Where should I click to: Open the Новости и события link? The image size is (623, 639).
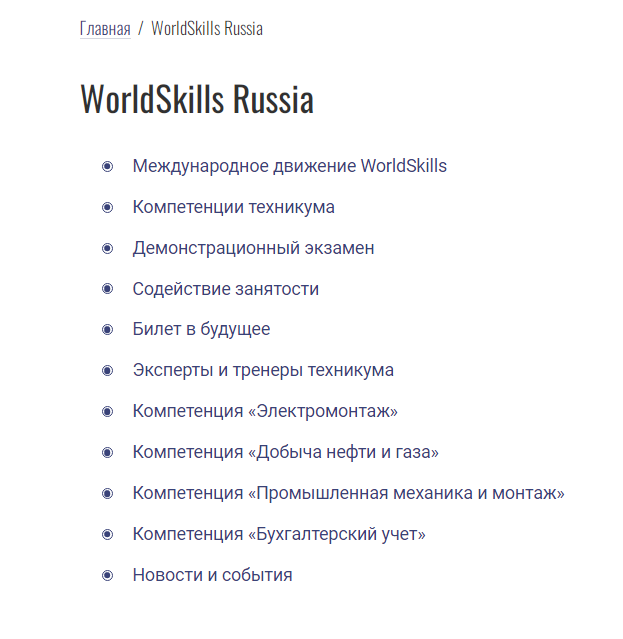click(x=212, y=575)
